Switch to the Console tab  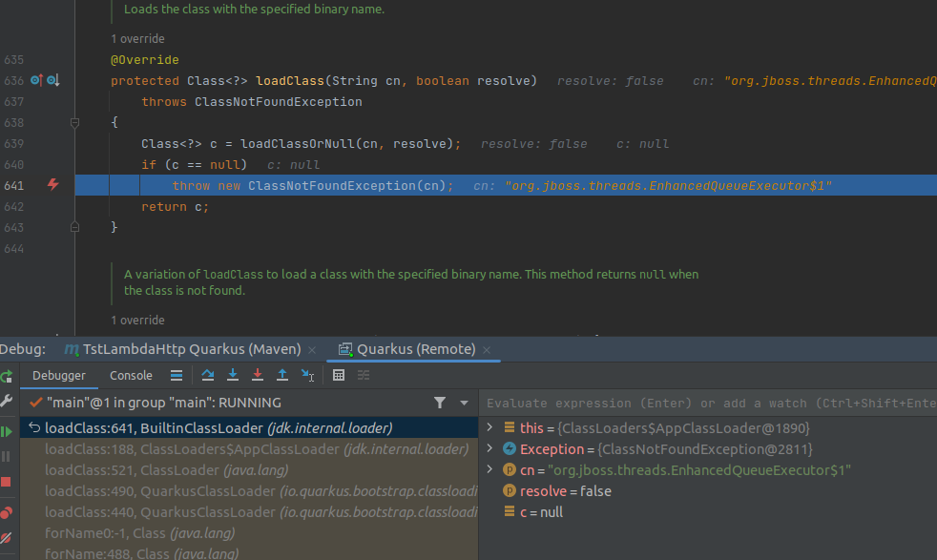pos(131,375)
